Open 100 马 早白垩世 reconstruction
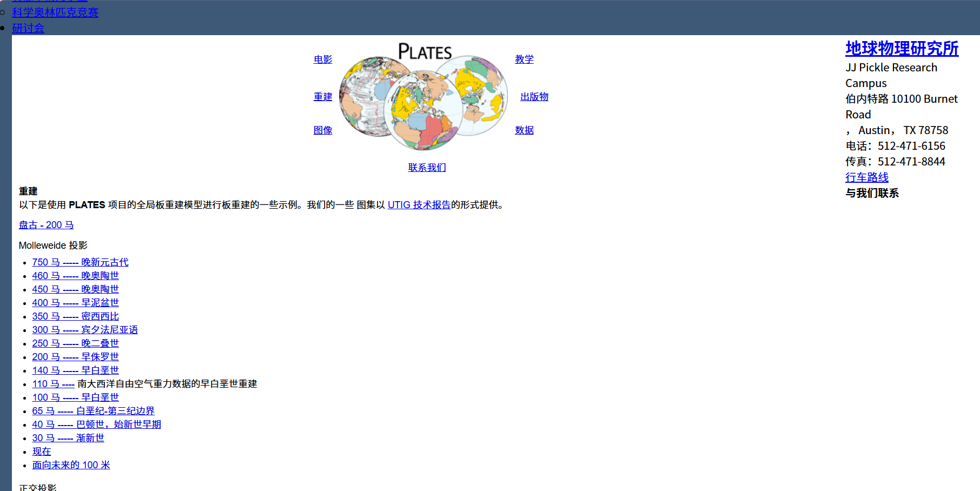Viewport: 980px width, 491px height. 75,397
